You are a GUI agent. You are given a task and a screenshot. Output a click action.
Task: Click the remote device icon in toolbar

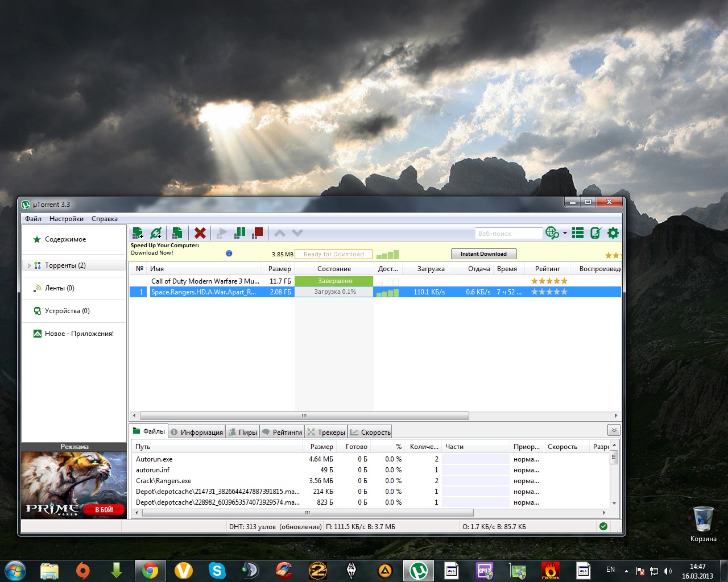595,233
